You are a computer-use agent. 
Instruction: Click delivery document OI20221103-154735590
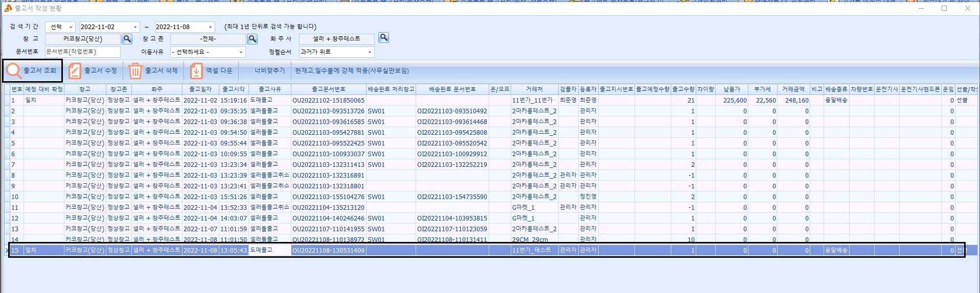452,197
